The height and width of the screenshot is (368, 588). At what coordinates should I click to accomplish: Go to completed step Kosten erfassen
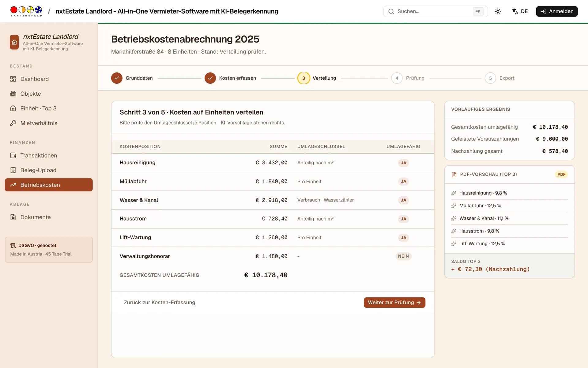(x=230, y=78)
